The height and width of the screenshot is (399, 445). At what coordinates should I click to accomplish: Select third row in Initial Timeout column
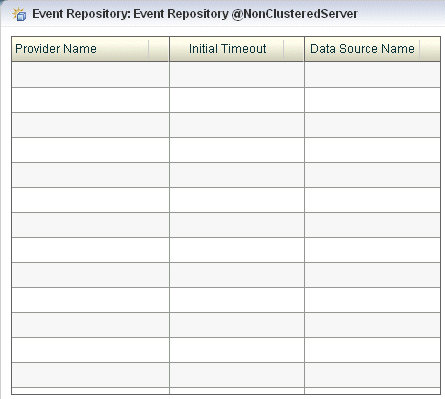[x=237, y=125]
